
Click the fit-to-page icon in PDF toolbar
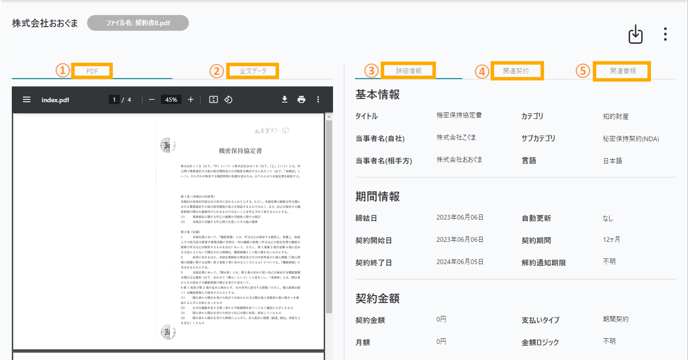(213, 100)
